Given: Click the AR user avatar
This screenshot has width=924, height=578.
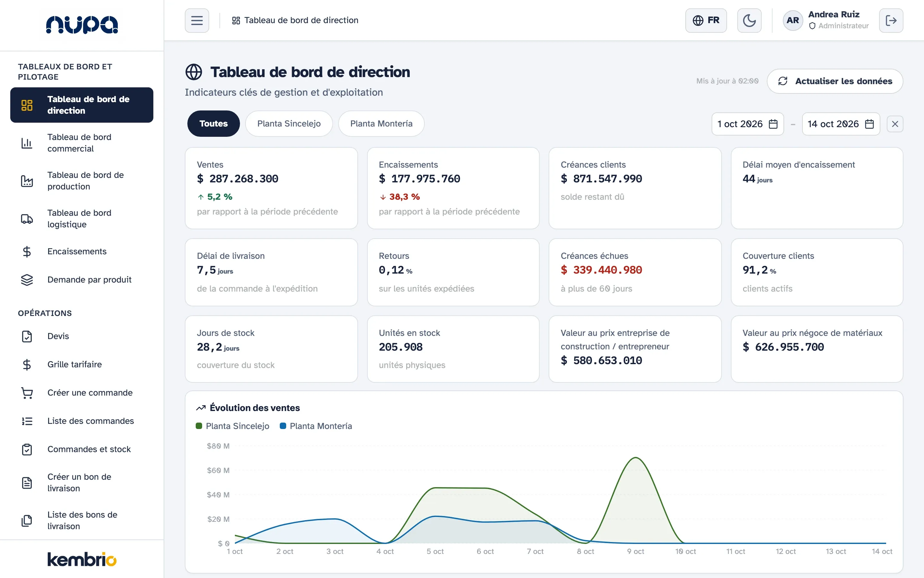Looking at the screenshot, I should pos(793,20).
